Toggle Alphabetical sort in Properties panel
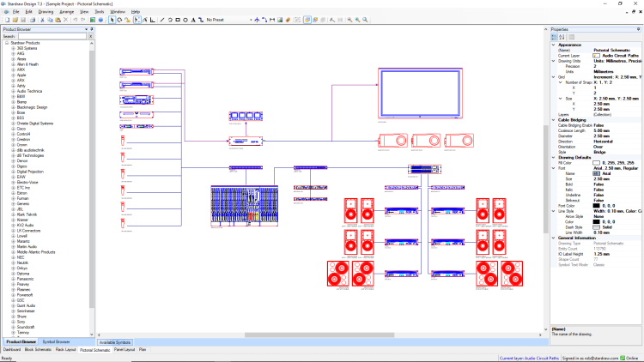The image size is (644, 362). (x=562, y=37)
